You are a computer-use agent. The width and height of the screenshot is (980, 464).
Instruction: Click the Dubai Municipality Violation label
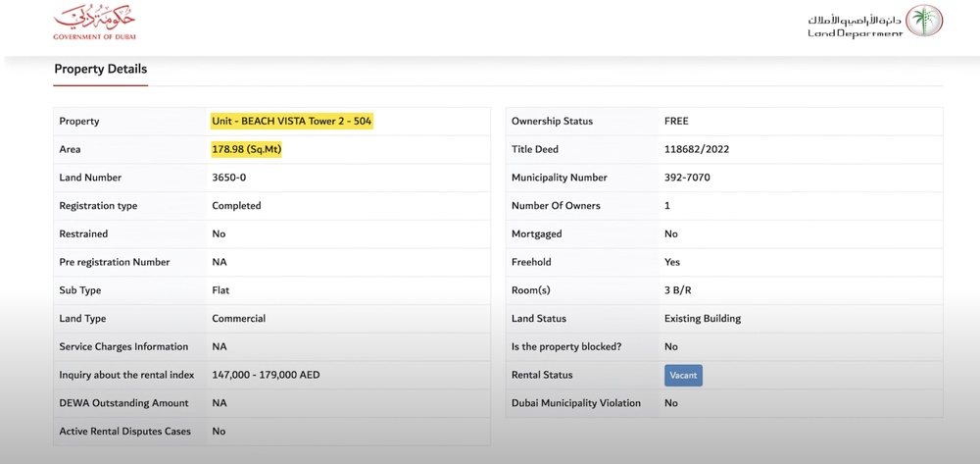coord(575,403)
